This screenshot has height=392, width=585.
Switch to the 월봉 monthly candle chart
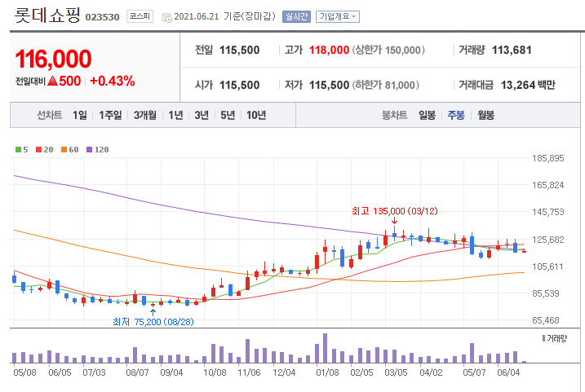point(485,115)
